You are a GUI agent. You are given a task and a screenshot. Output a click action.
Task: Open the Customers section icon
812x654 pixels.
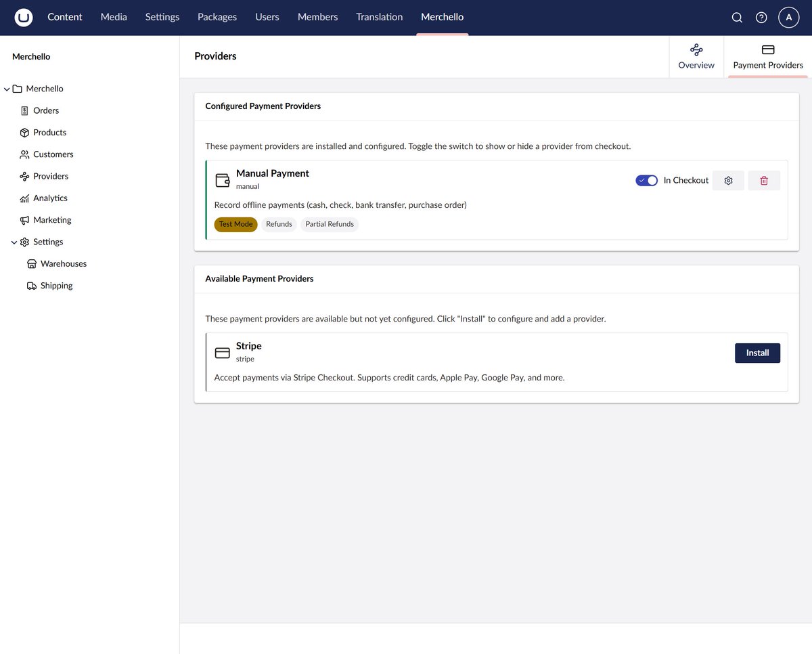click(24, 154)
